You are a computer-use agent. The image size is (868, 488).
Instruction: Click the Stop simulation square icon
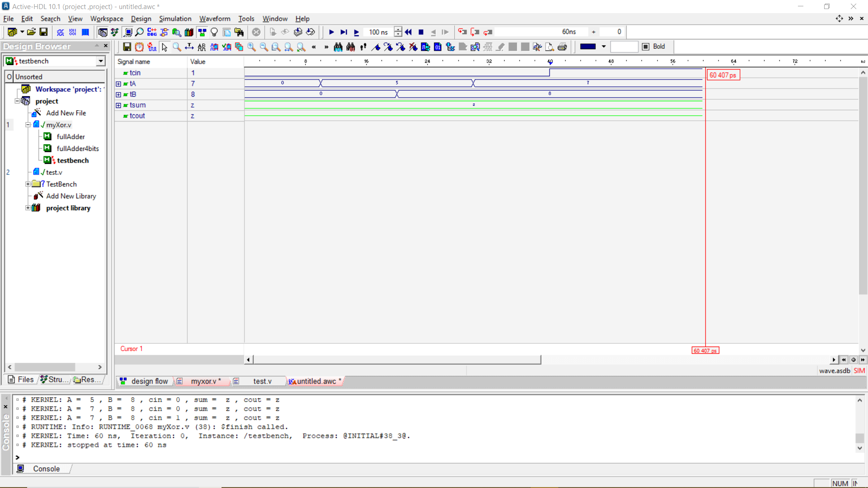[421, 32]
